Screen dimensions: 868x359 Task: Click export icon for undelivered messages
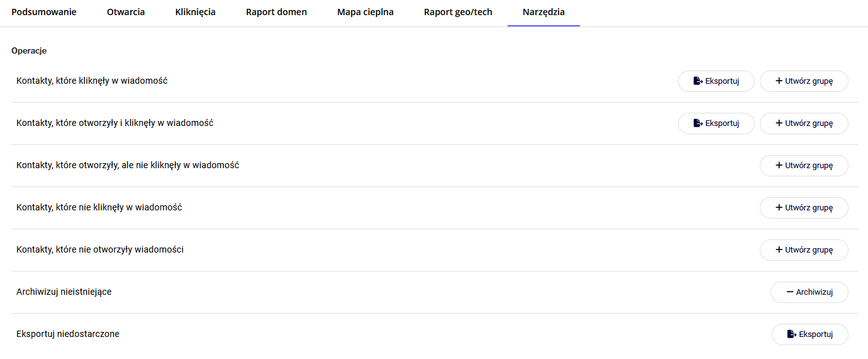[x=791, y=334]
